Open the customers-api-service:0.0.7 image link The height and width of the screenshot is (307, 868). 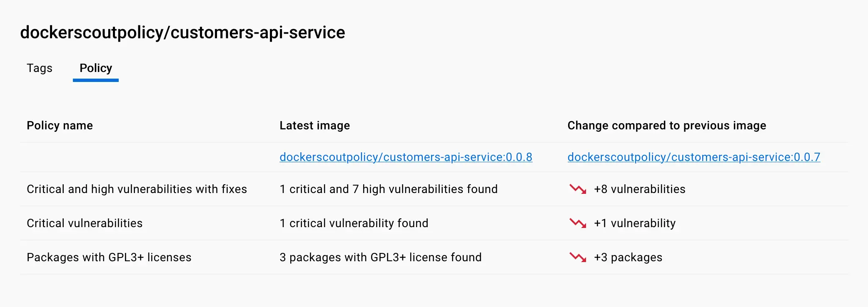pos(693,157)
